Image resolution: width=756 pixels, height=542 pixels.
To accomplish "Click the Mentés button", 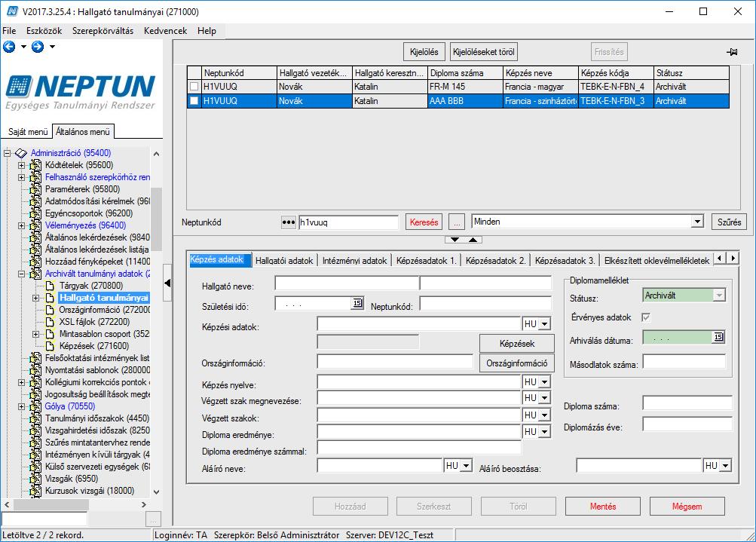I will [x=603, y=507].
